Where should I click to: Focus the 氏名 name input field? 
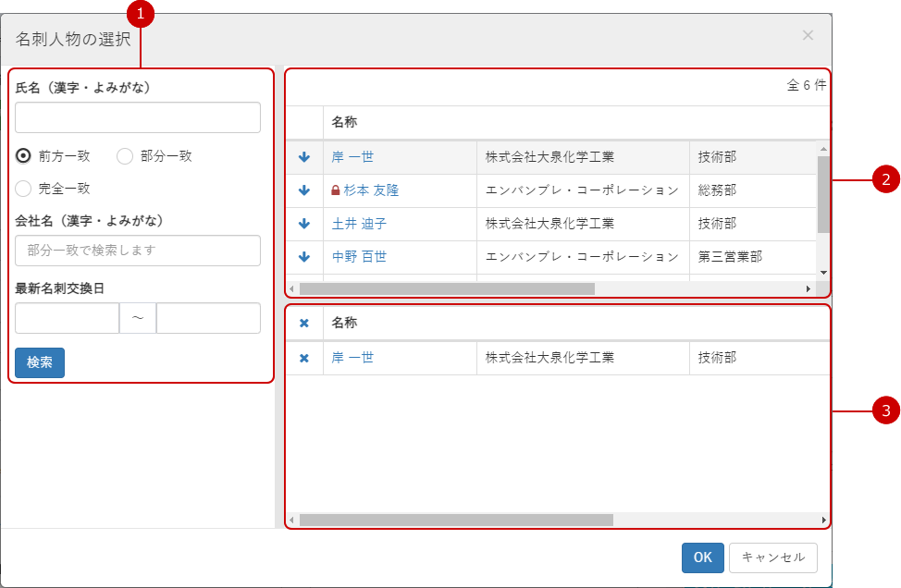pos(138,117)
